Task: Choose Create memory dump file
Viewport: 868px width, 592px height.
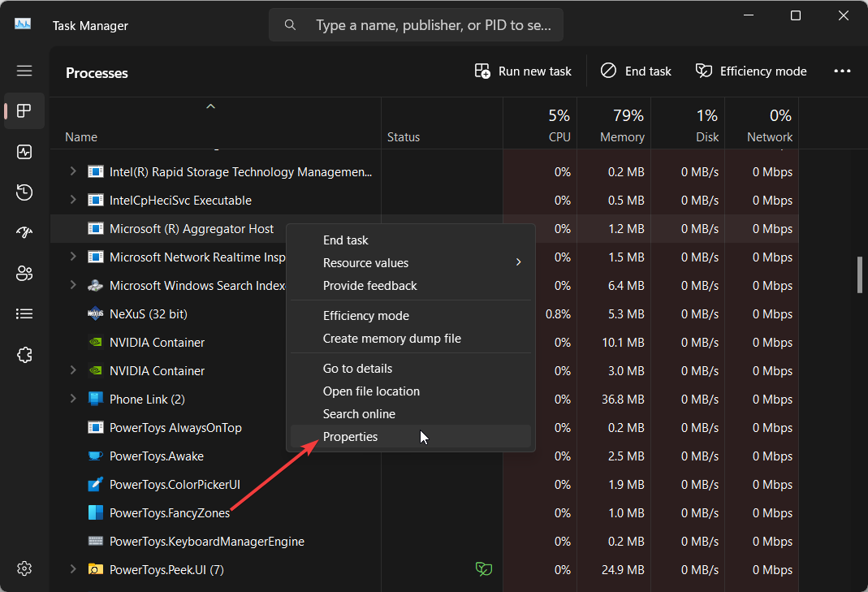Action: pyautogui.click(x=411, y=339)
